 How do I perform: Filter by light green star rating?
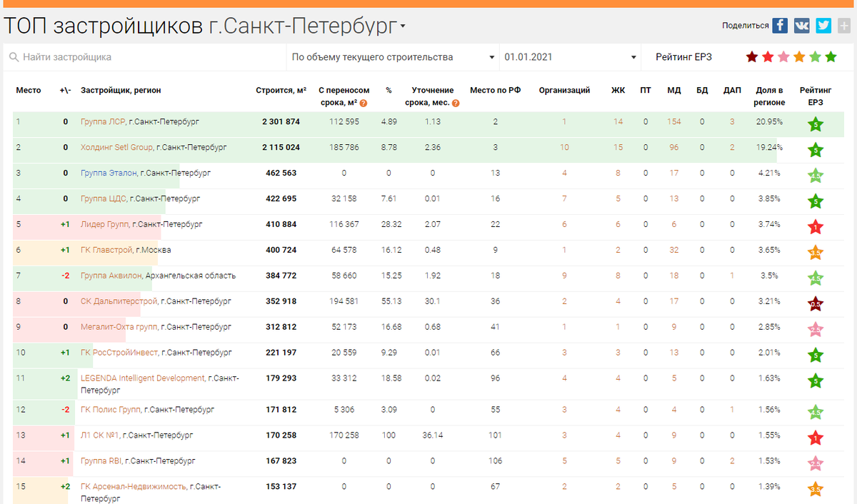(815, 57)
